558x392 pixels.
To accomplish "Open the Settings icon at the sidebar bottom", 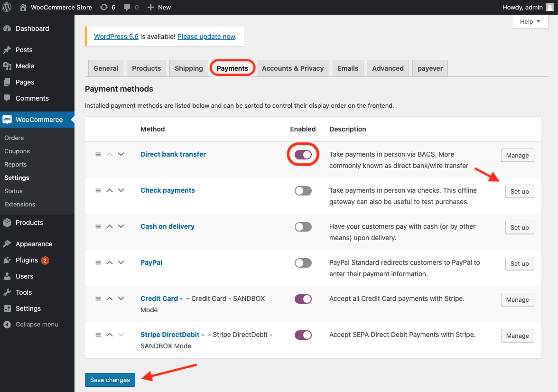I will click(7, 308).
